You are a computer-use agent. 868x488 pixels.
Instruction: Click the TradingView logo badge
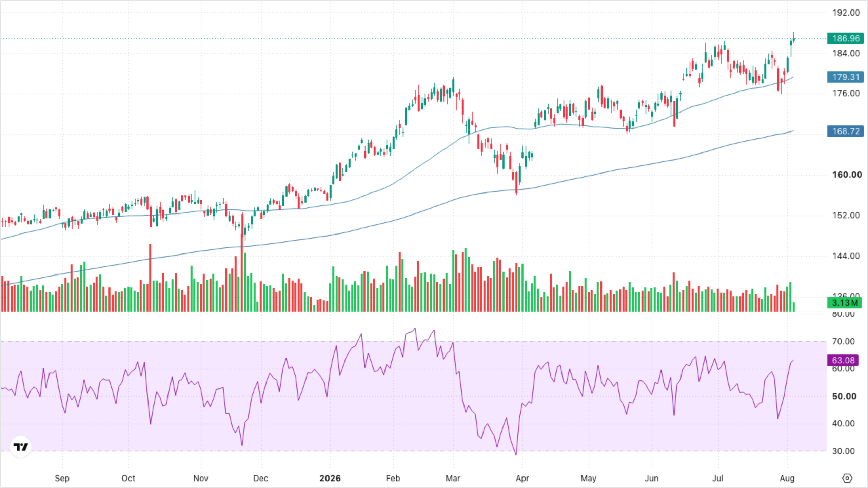(x=21, y=447)
